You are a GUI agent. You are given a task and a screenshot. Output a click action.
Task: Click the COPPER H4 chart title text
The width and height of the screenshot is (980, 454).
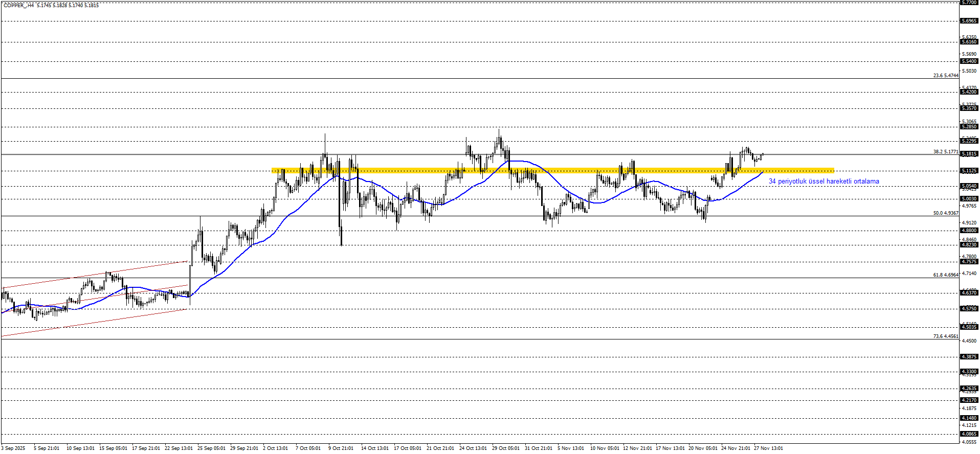tap(51, 5)
